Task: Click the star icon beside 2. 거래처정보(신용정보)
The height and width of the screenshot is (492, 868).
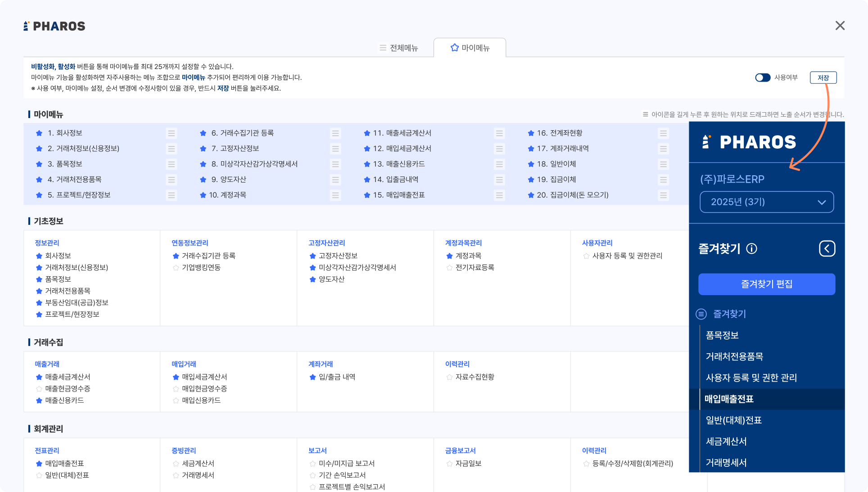Action: coord(39,149)
